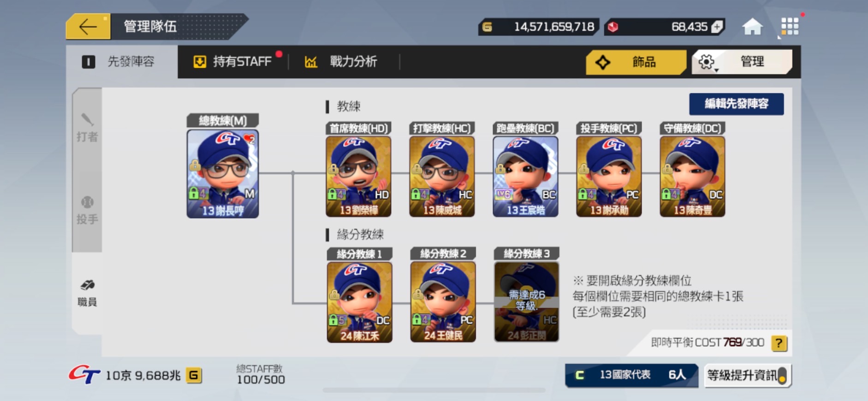
Task: Switch to 持有STAFF tab
Action: coord(233,61)
